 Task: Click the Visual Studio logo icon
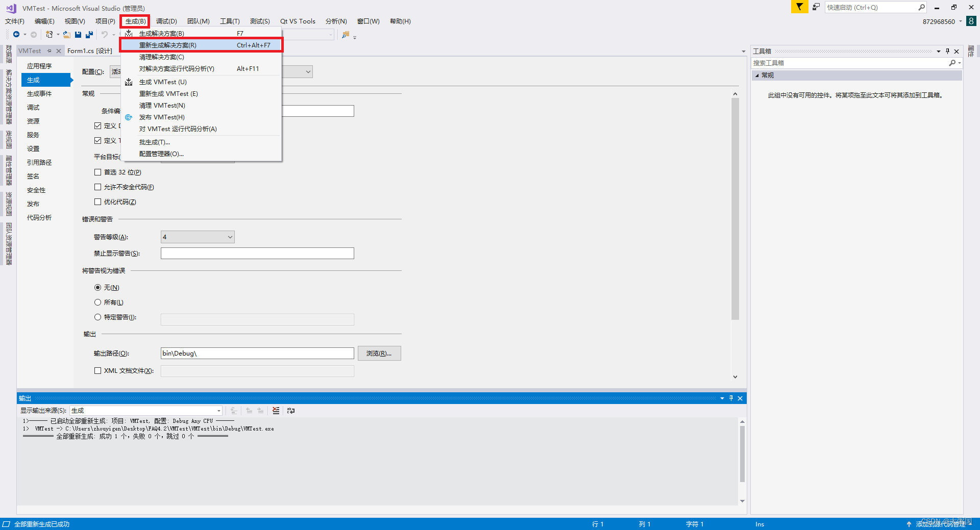coord(11,8)
